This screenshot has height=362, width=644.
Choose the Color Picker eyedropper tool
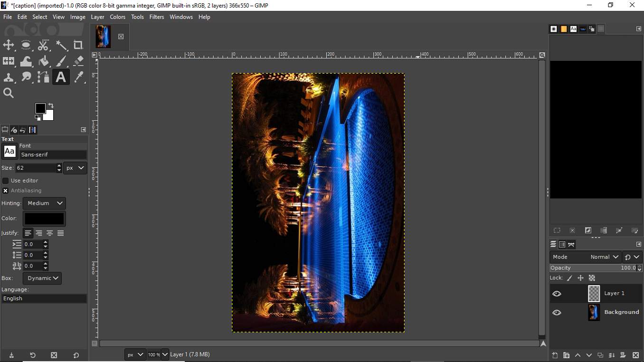tap(79, 77)
